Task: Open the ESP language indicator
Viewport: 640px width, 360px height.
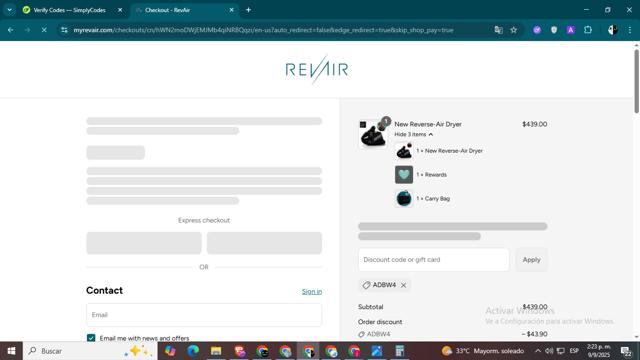Action: pyautogui.click(x=574, y=351)
